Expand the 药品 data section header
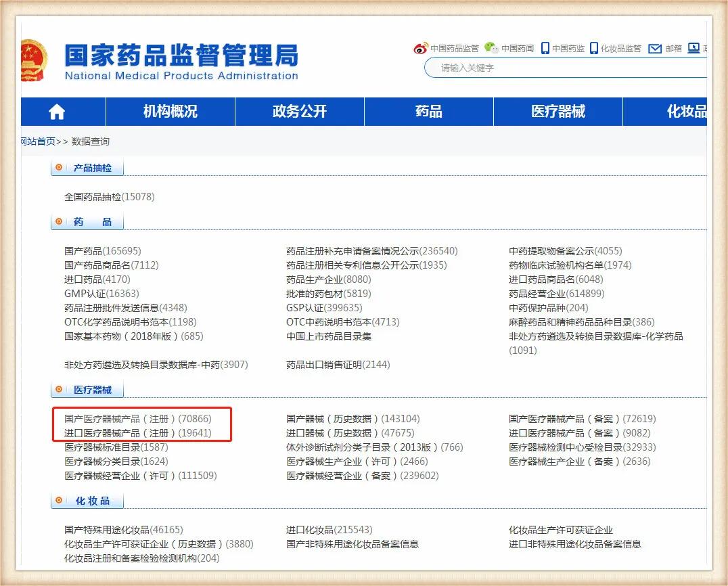This screenshot has width=728, height=586. point(93,221)
